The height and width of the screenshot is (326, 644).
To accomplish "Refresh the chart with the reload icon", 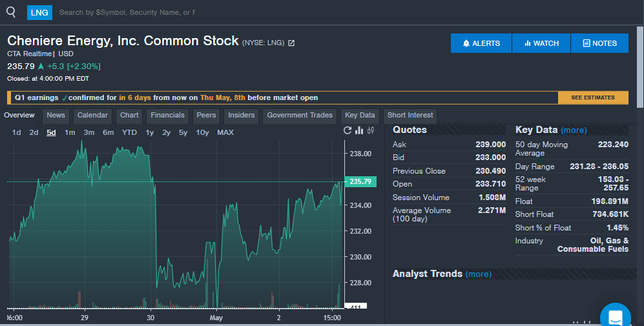I will pyautogui.click(x=348, y=130).
